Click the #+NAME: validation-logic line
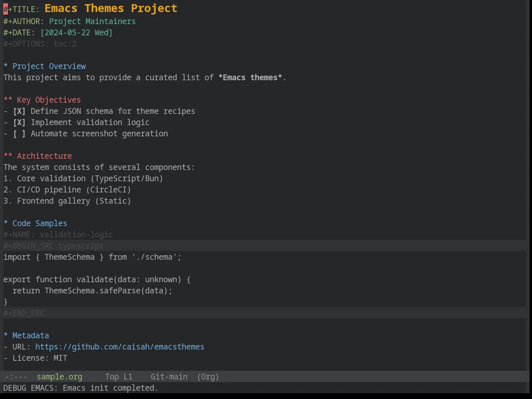This screenshot has height=399, width=532. click(x=58, y=234)
